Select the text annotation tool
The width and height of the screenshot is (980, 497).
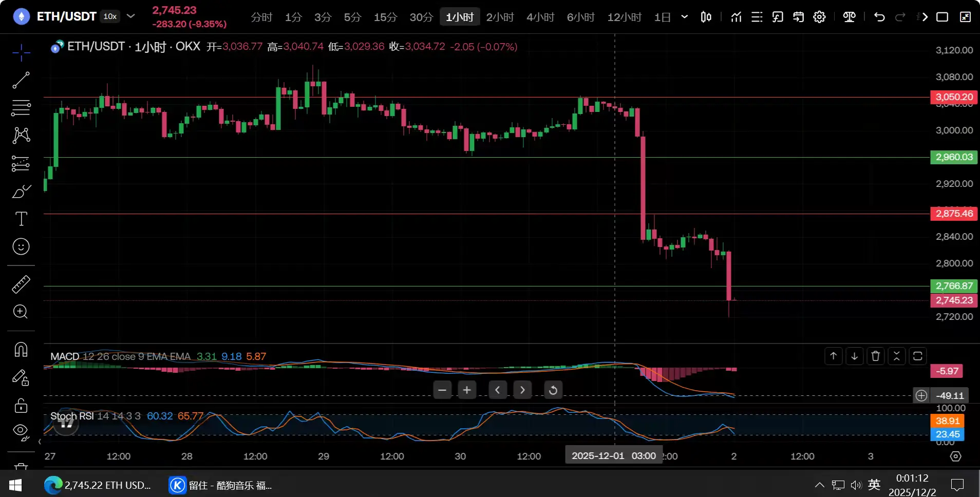(x=21, y=219)
